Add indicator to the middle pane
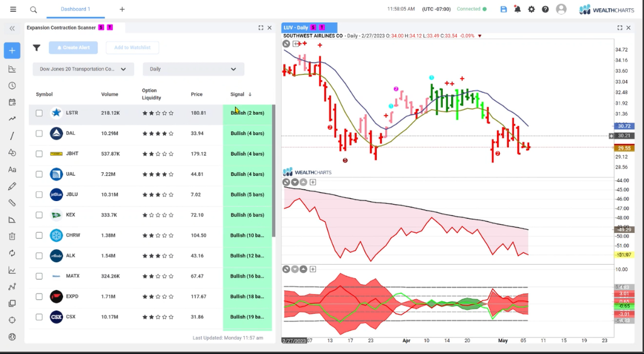The height and width of the screenshot is (354, 644). pyautogui.click(x=313, y=182)
